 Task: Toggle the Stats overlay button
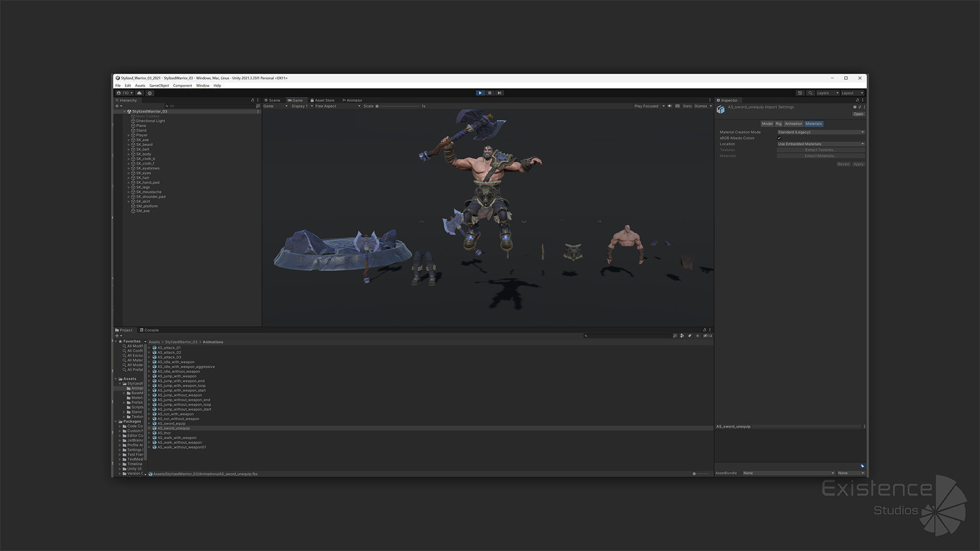click(x=687, y=106)
